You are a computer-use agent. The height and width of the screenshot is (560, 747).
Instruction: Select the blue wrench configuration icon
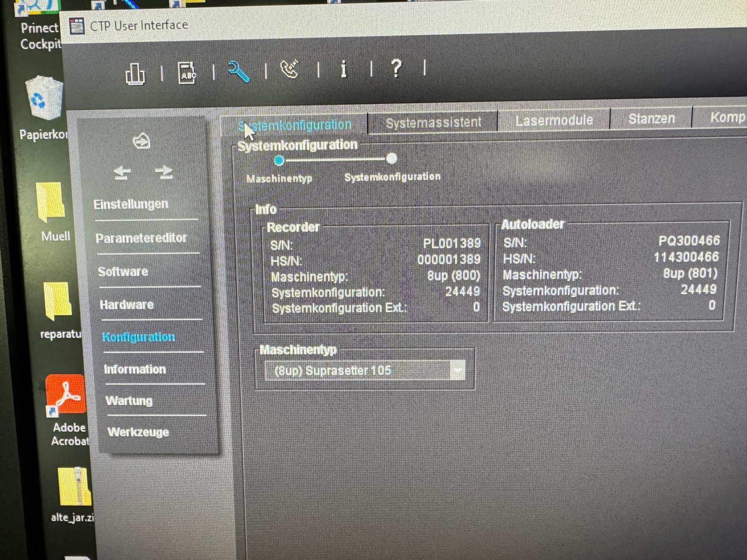tap(238, 71)
